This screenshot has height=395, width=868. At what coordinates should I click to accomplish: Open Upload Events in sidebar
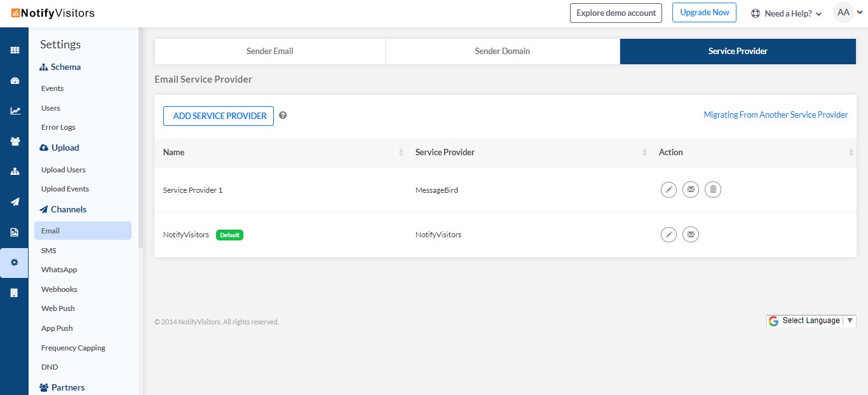coord(65,189)
